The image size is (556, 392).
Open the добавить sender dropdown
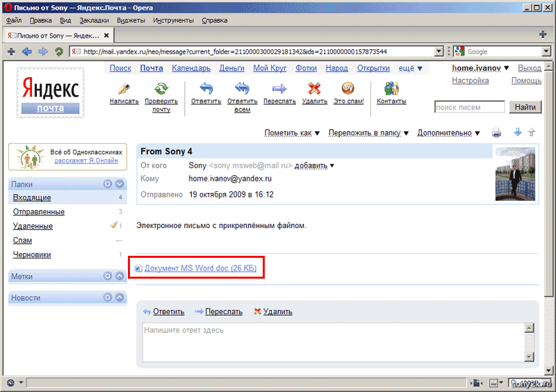tap(314, 165)
